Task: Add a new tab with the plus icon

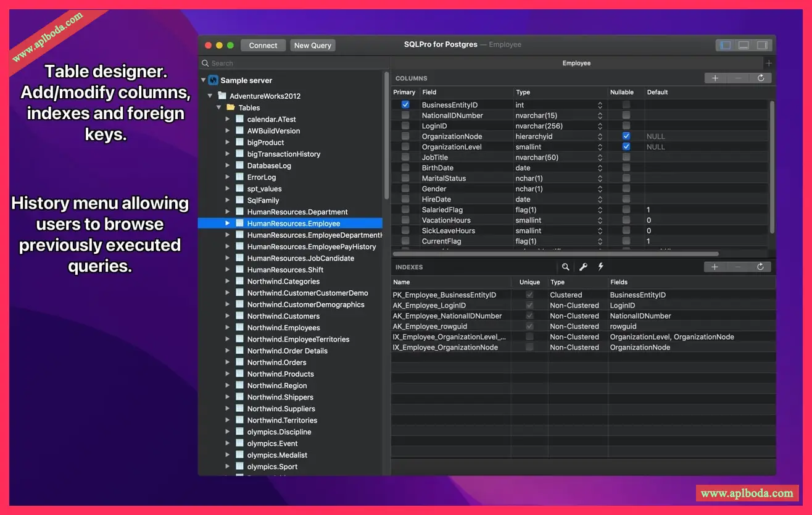Action: pos(769,64)
